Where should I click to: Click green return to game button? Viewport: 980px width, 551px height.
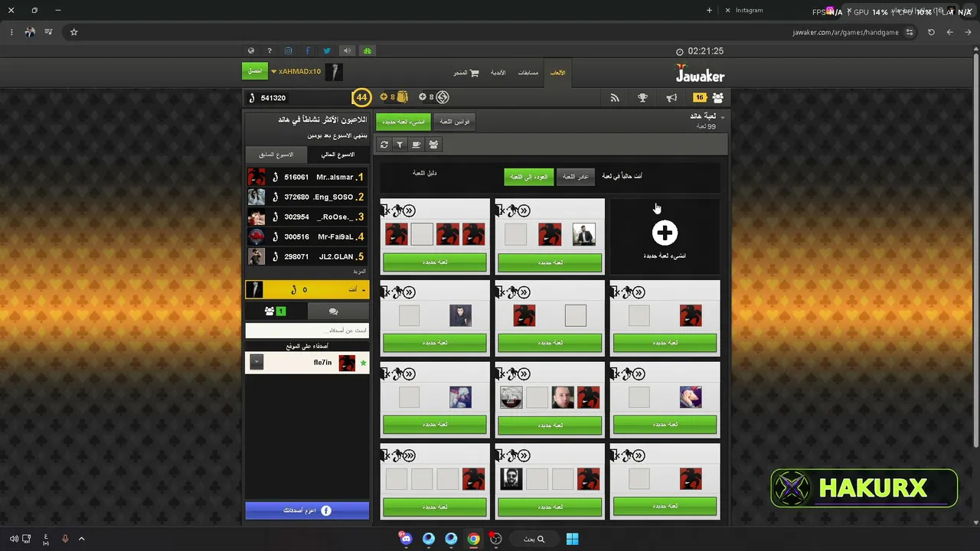529,177
